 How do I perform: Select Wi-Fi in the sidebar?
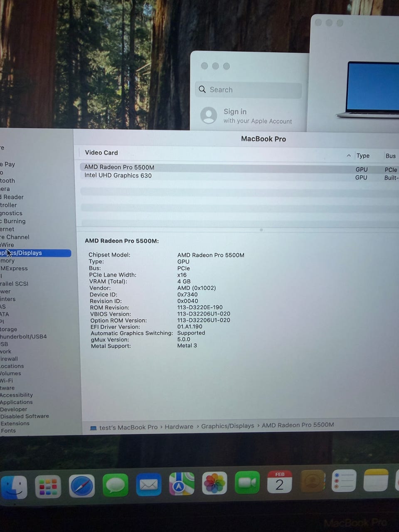coord(7,381)
